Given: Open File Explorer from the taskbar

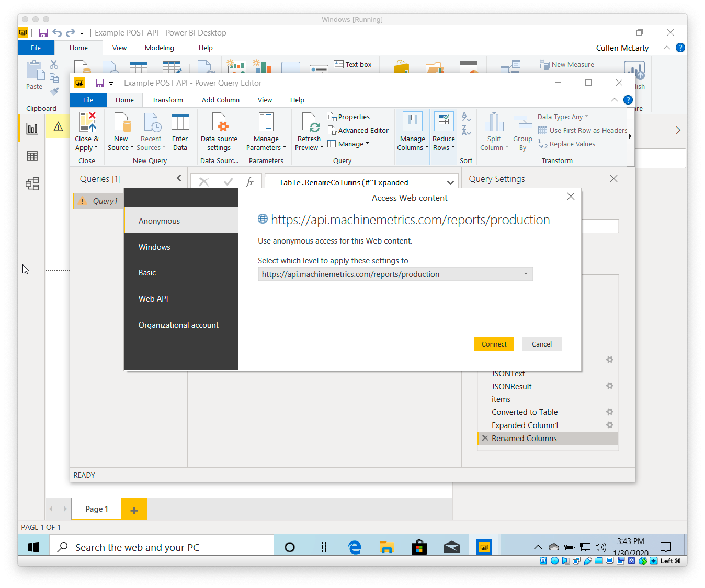Looking at the screenshot, I should tap(386, 547).
